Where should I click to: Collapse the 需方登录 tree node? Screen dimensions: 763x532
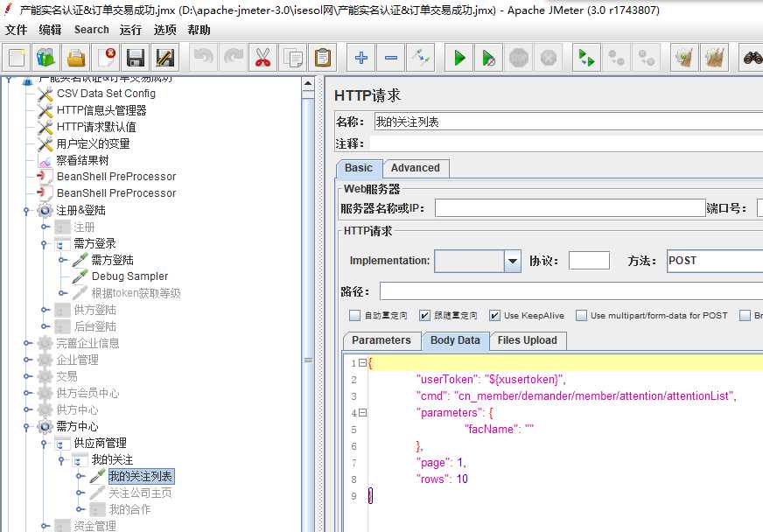(x=45, y=244)
